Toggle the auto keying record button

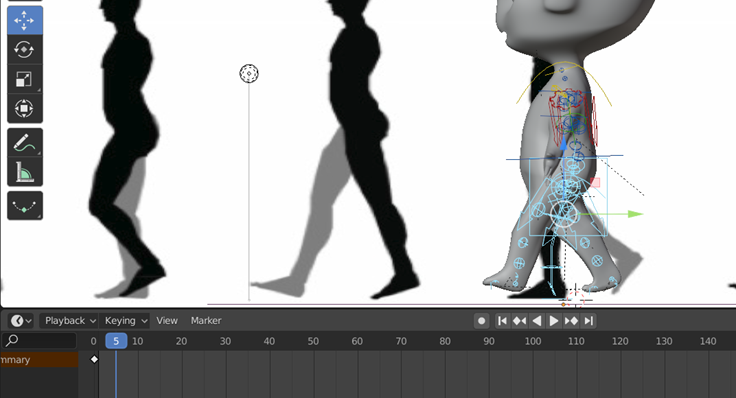tap(481, 321)
